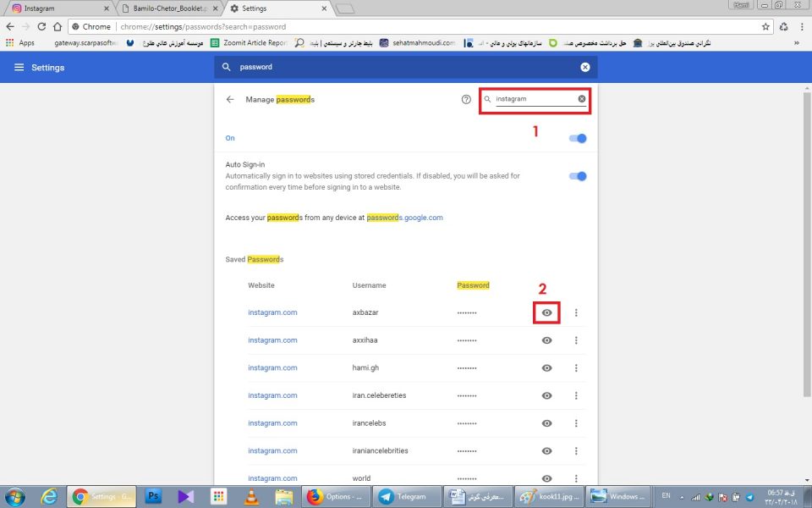Open the passwords.google.com link
This screenshot has width=812, height=508.
[404, 218]
